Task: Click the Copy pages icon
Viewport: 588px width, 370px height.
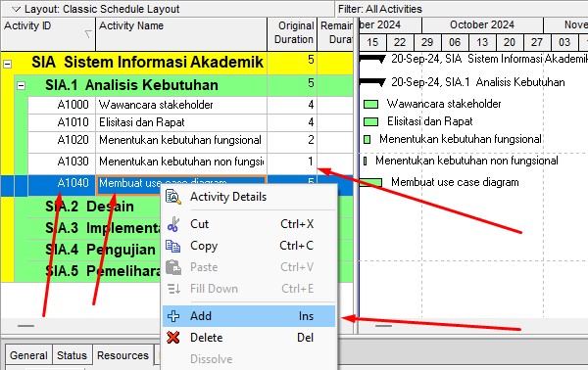Action: pyautogui.click(x=172, y=246)
